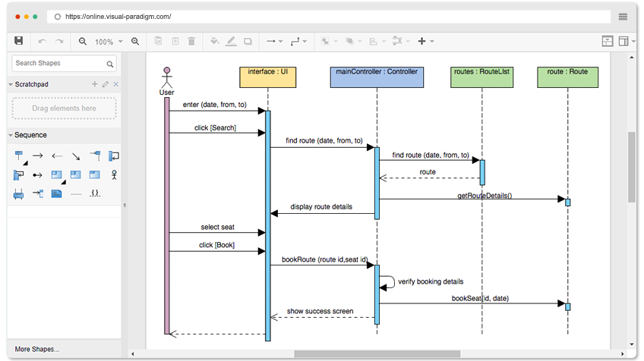Open the Fill Color paint bucket
This screenshot has width=644, height=361.
214,41
